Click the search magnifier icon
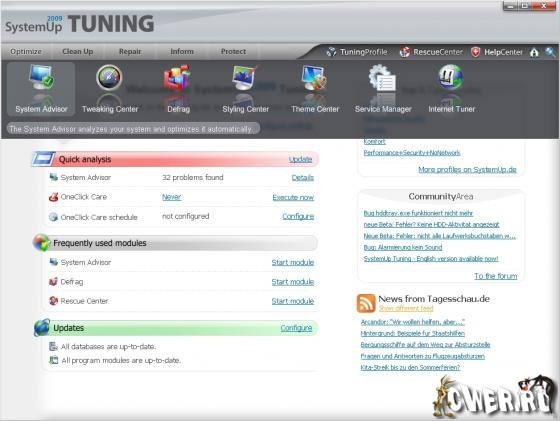The height and width of the screenshot is (421, 560). 550,52
